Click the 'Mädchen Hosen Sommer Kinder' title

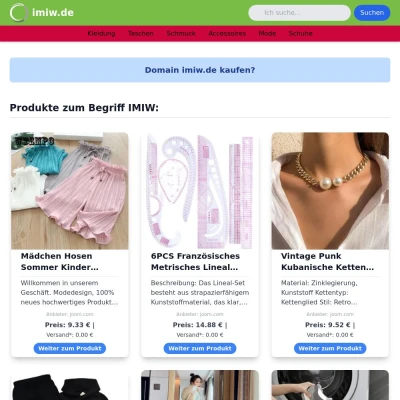(60, 262)
